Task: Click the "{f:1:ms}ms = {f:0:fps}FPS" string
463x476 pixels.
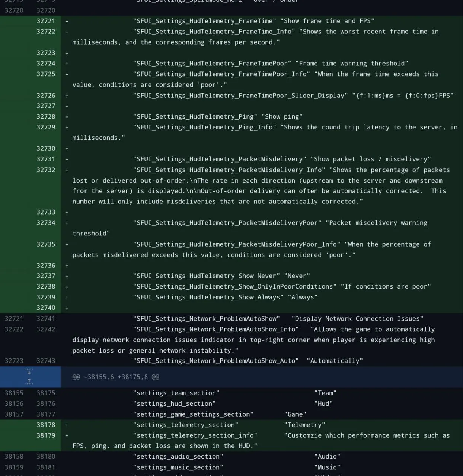Action: (x=403, y=96)
